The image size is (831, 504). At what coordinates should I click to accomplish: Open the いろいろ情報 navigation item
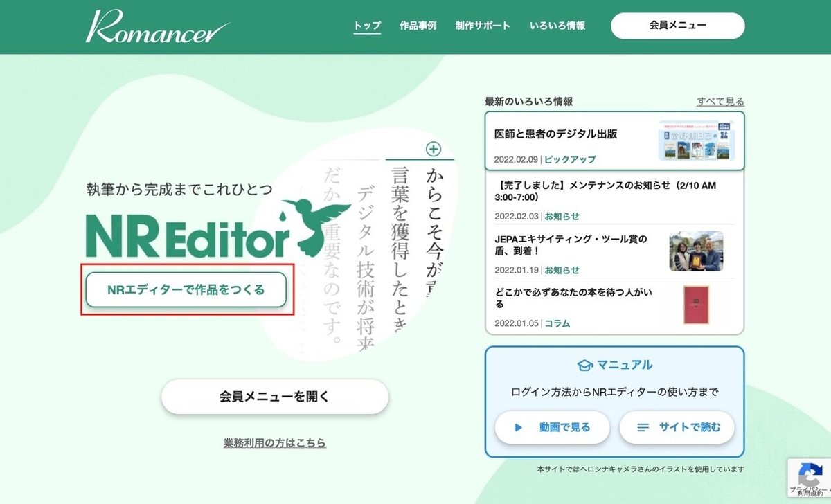[557, 26]
